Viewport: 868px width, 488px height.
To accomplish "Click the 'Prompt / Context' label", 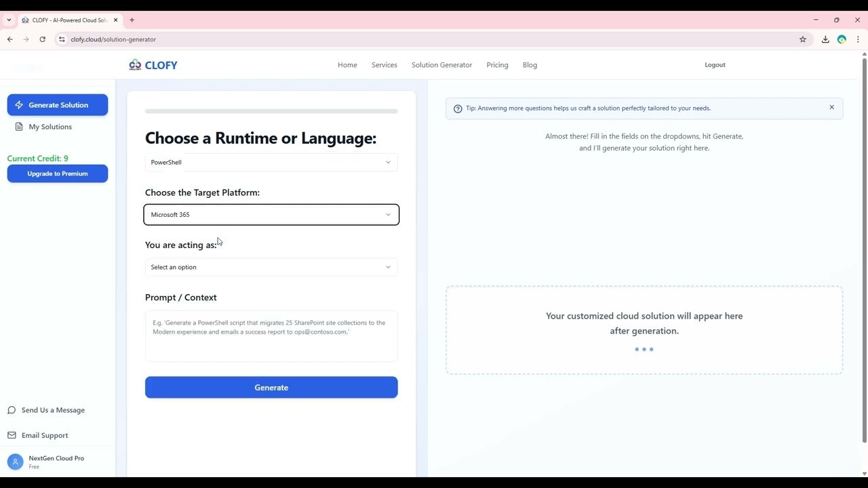I will (181, 298).
